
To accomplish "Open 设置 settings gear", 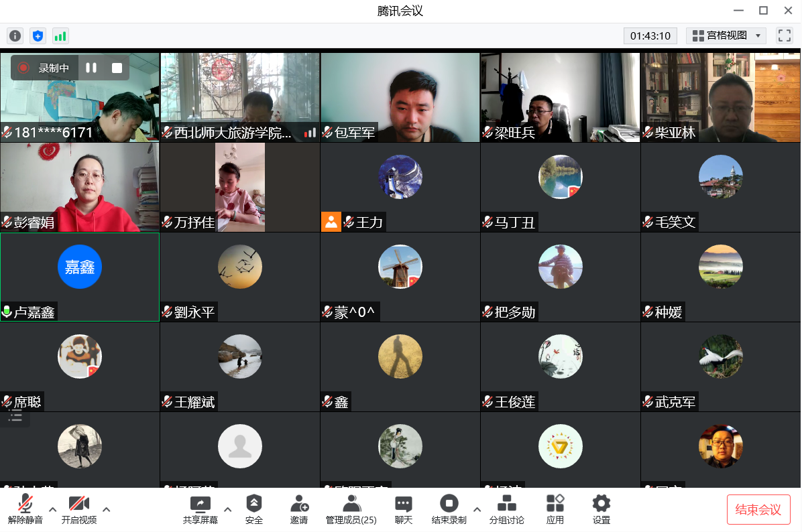I will pos(601,509).
